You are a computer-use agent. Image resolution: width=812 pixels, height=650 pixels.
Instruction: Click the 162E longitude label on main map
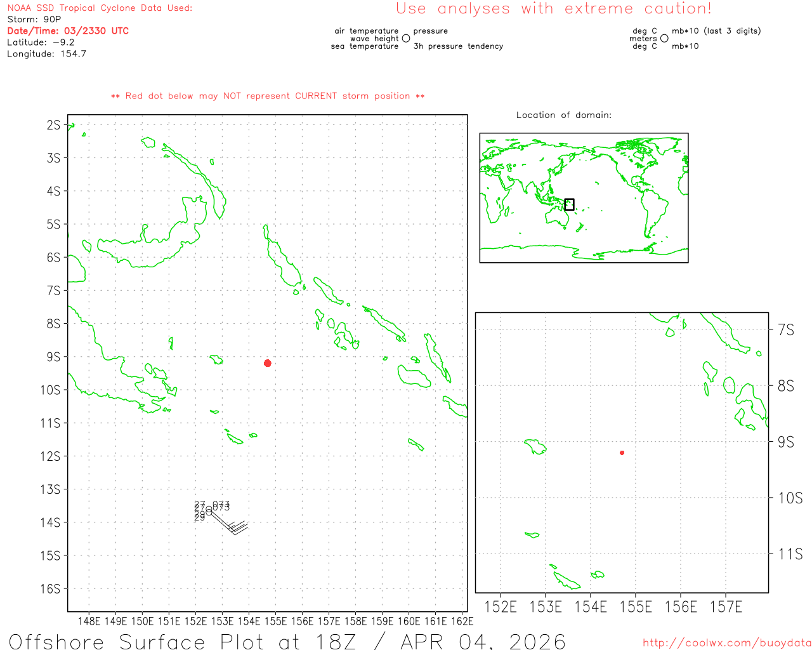tap(462, 621)
